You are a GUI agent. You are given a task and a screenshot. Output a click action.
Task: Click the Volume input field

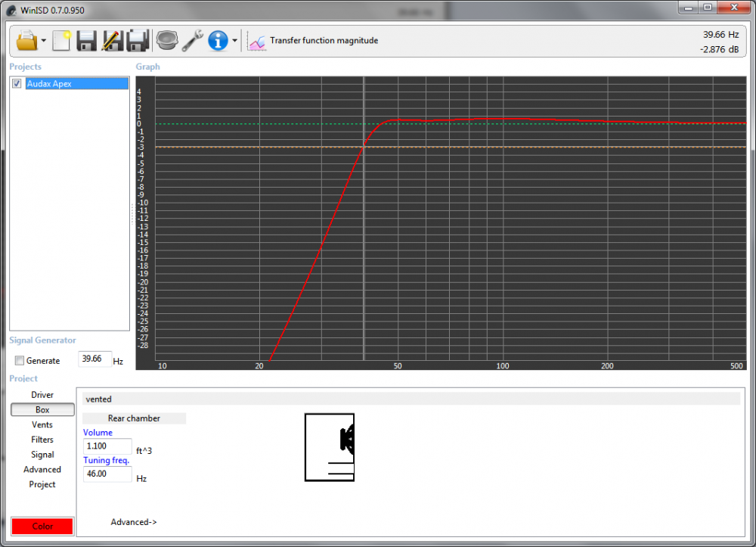[107, 446]
